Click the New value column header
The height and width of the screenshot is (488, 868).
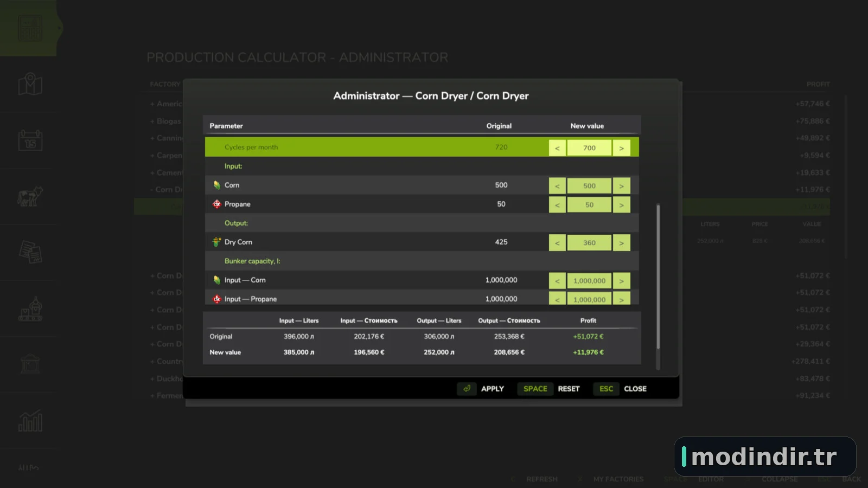coord(587,126)
